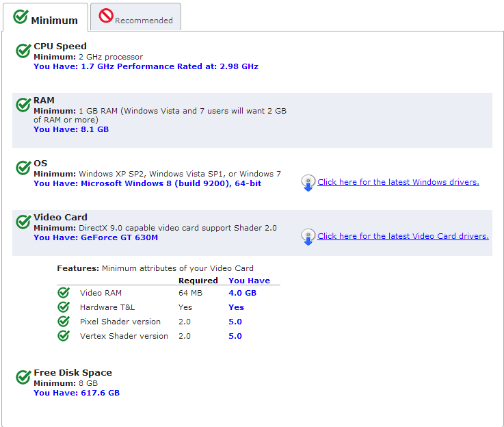Click the Pixel Shader version checkmark
The height and width of the screenshot is (427, 504).
point(64,322)
